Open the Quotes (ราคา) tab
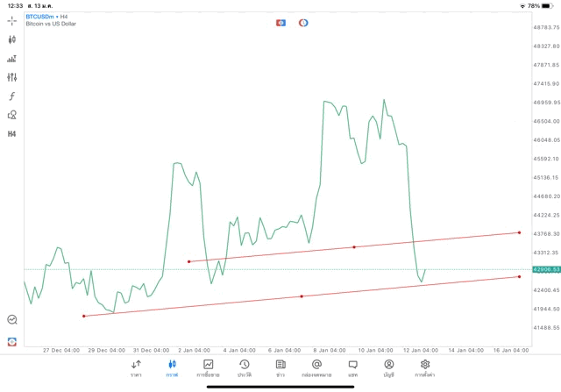This screenshot has width=561, height=392. 136,367
